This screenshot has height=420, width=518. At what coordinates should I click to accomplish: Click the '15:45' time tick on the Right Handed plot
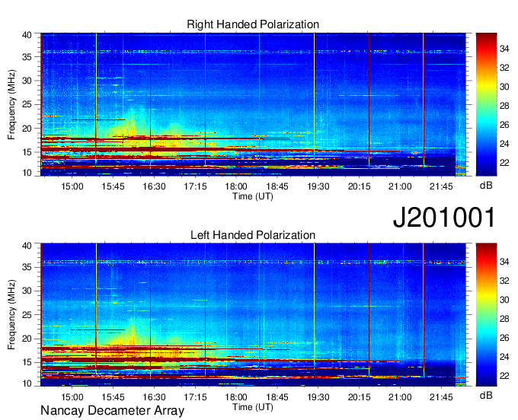click(113, 186)
